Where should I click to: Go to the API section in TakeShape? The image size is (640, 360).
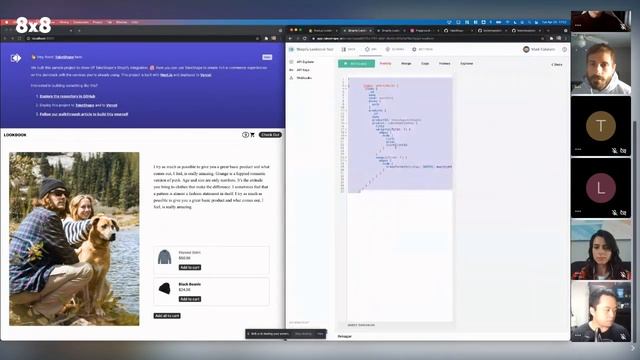(371, 49)
